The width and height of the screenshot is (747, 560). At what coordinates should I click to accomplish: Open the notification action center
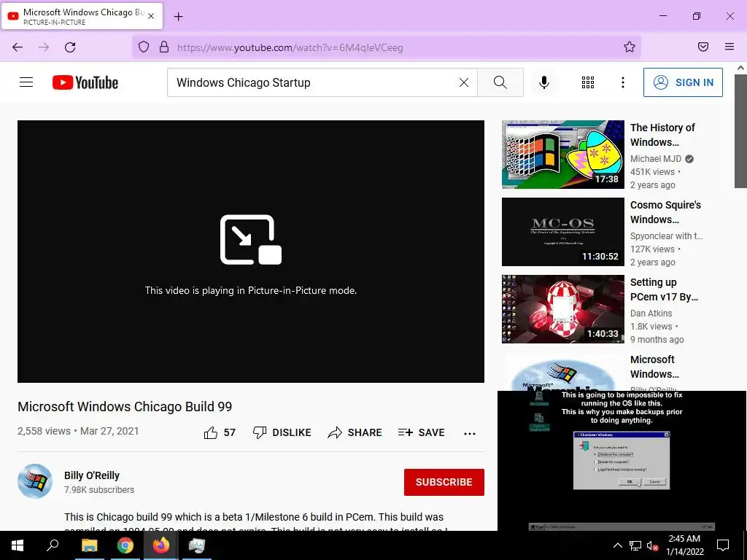click(723, 545)
